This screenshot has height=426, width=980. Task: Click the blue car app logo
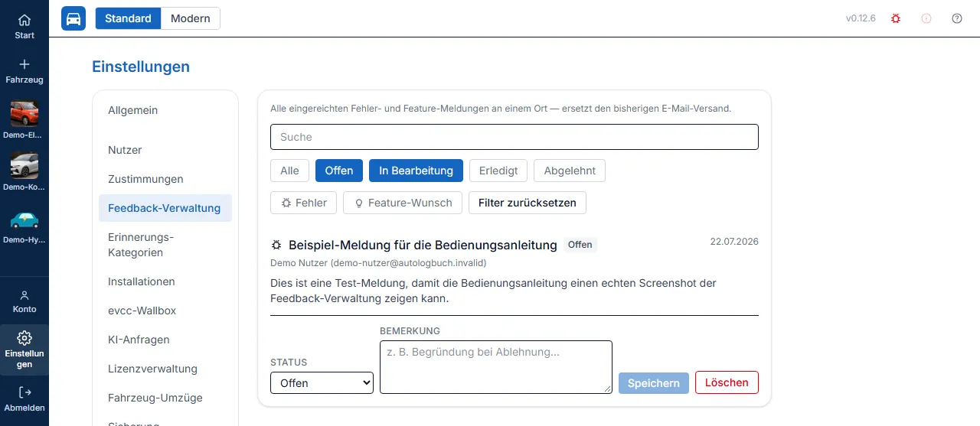73,18
